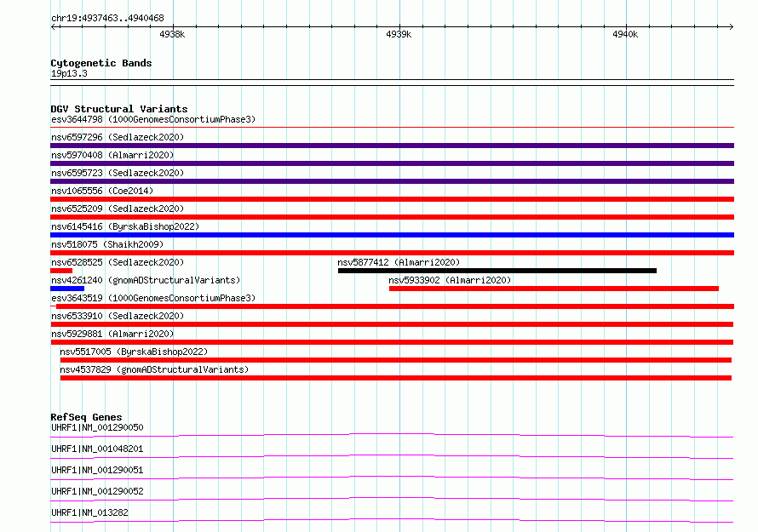The image size is (758, 532).
Task: Select the 19p13.3 band label
Action: click(69, 73)
